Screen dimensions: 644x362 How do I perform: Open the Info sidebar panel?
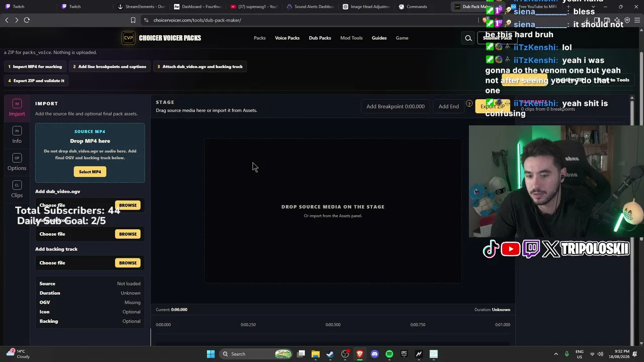(x=17, y=135)
